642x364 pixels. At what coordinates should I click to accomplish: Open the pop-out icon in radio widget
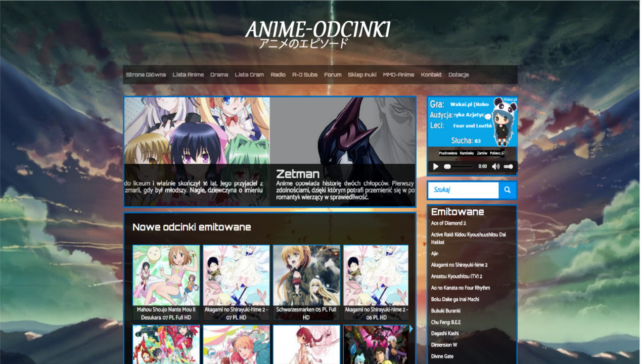503,153
